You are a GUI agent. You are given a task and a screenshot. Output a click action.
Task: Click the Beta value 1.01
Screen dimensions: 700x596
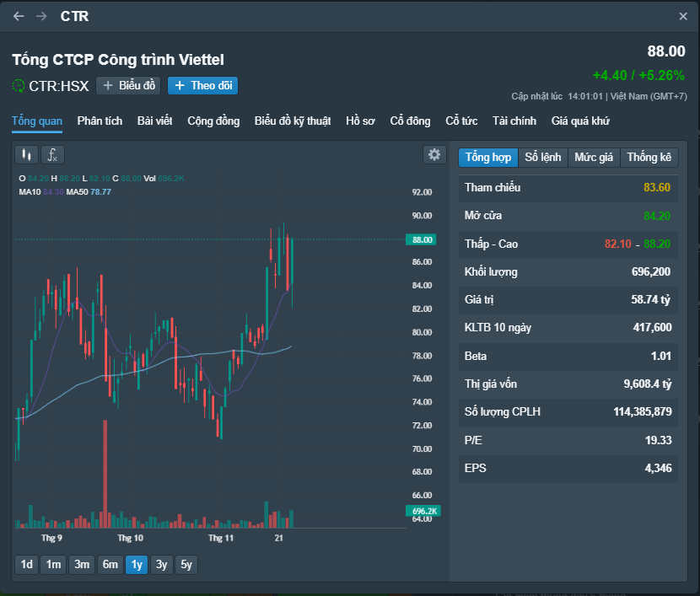(x=660, y=356)
